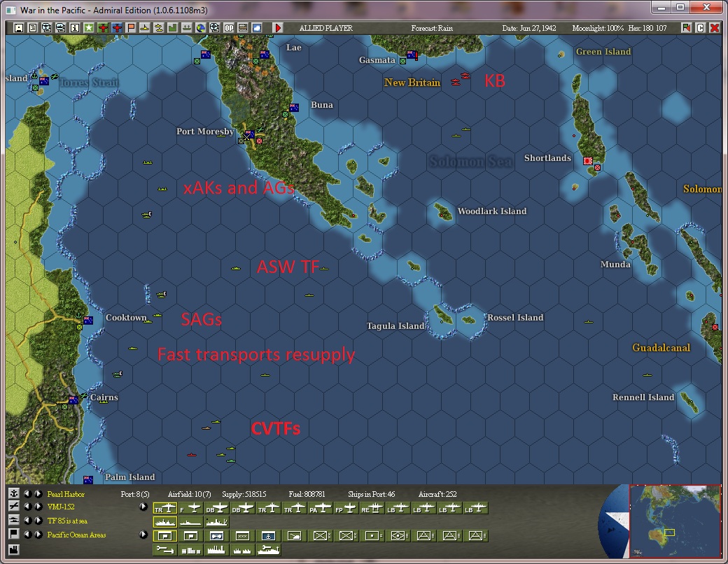Go to previous base left of Pearl Harbor

pos(27,494)
